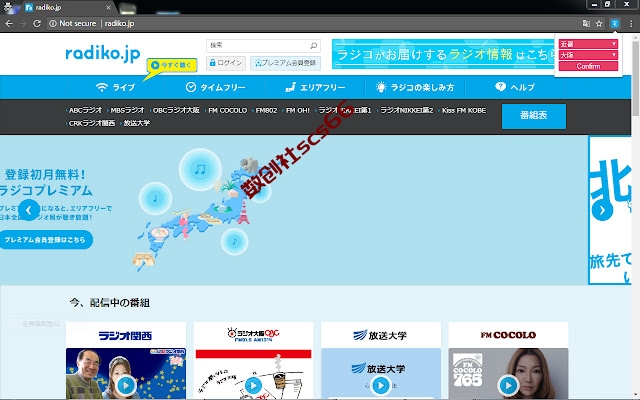The image size is (640, 400).
Task: Open the エリアフリー nav tab
Action: point(315,87)
